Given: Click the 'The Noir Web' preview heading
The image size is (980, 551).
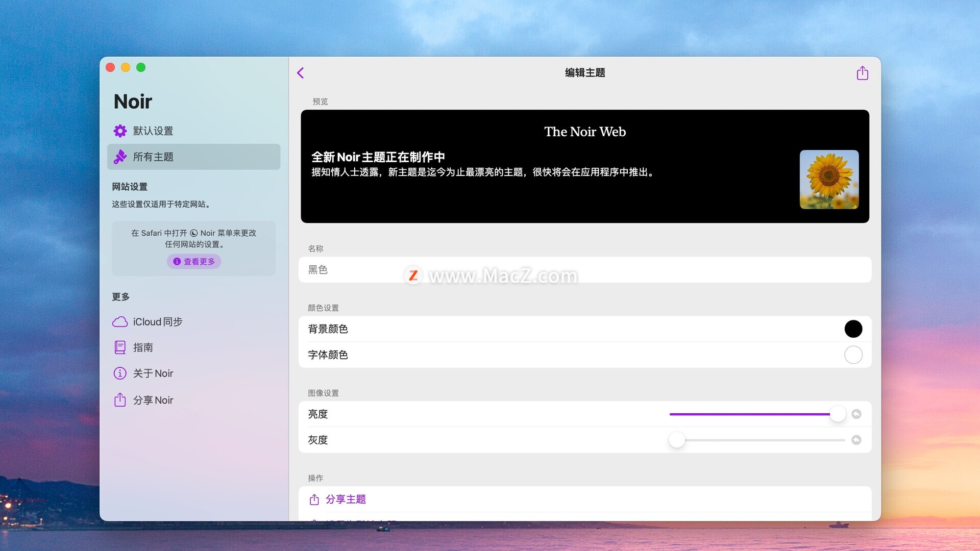Looking at the screenshot, I should [x=585, y=132].
